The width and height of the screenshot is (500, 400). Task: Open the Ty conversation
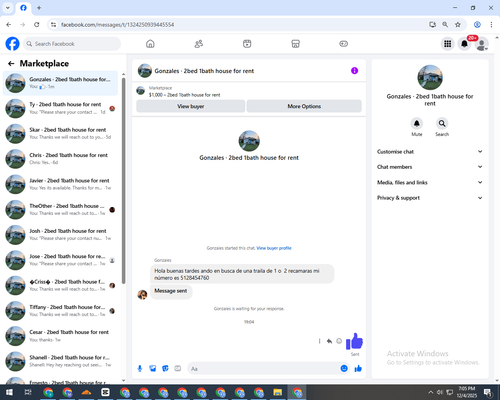(x=60, y=108)
